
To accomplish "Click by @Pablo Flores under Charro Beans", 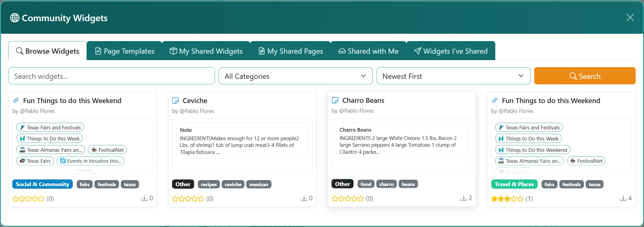I will click(353, 111).
